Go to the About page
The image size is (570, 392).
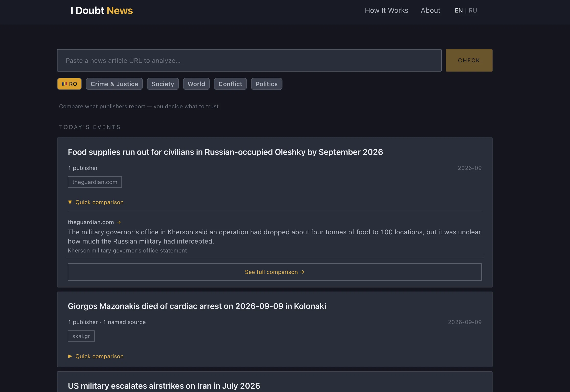coord(430,10)
